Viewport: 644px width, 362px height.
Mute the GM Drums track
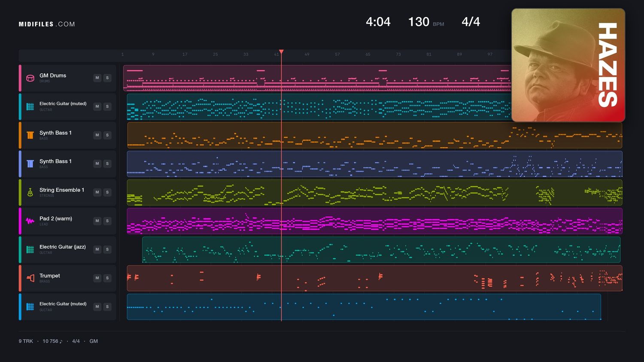(97, 78)
